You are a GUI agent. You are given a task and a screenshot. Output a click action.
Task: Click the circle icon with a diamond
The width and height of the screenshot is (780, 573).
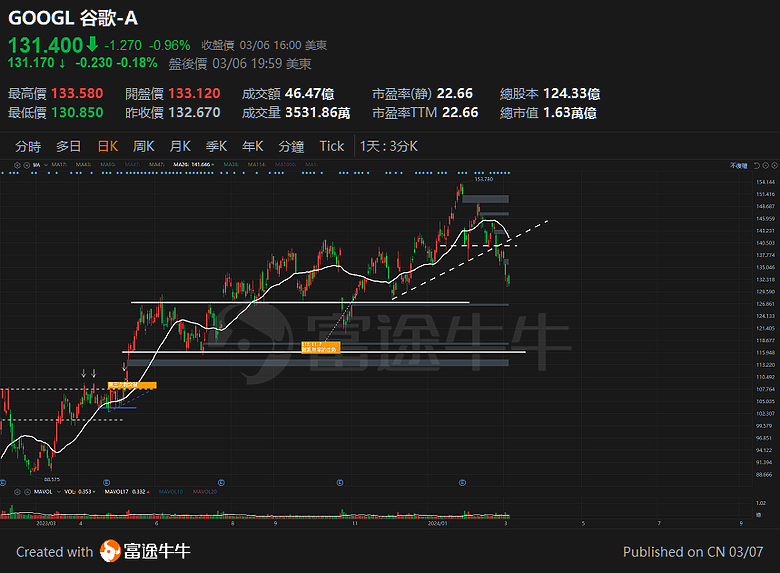[775, 166]
